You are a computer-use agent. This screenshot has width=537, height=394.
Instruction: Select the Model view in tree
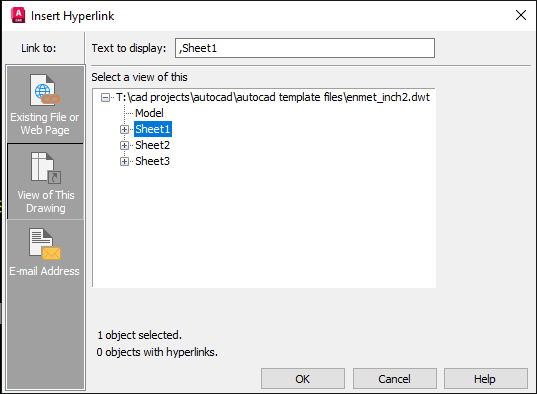coord(149,113)
